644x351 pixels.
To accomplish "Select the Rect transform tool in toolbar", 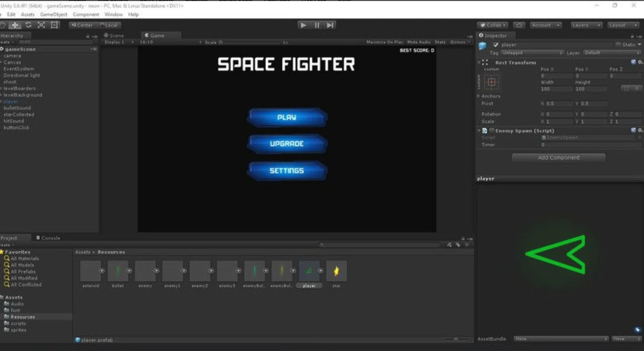I will click(54, 25).
